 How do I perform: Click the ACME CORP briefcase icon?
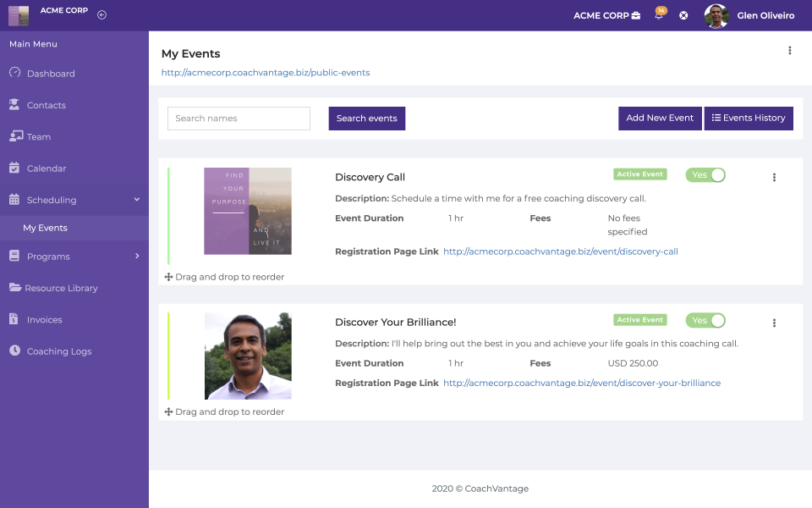[635, 15]
